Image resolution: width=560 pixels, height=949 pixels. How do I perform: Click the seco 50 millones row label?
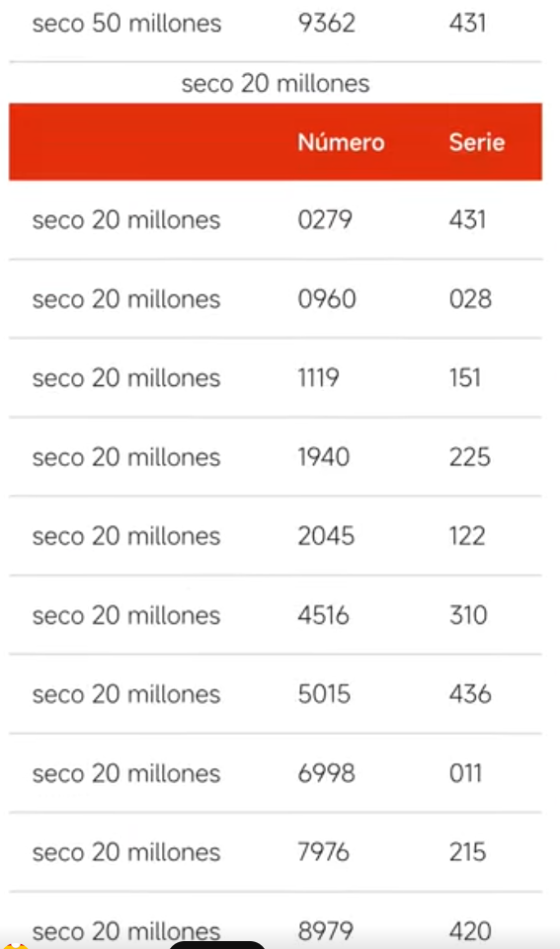pyautogui.click(x=126, y=24)
